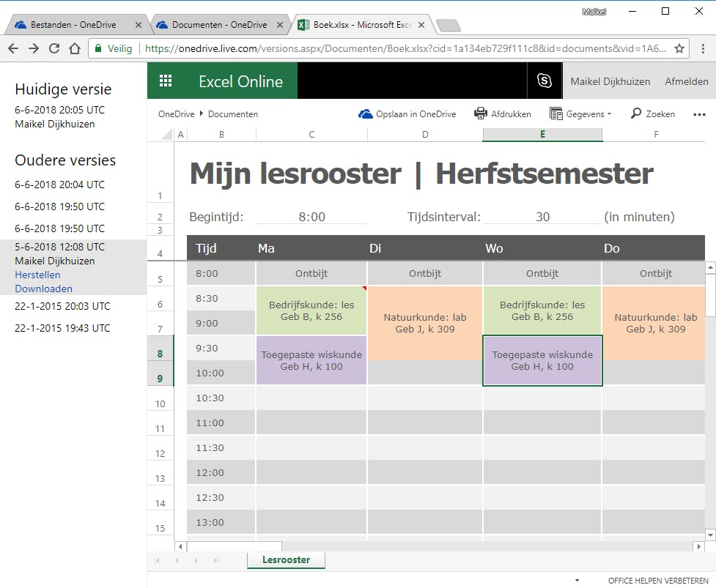Click the horizontal scrollbar right arrow

tap(698, 546)
